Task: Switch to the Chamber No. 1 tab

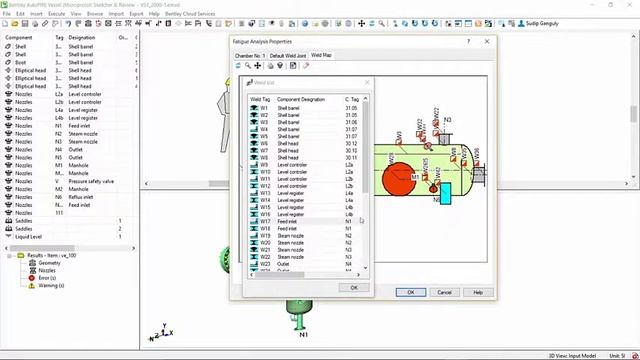Action: click(250, 56)
